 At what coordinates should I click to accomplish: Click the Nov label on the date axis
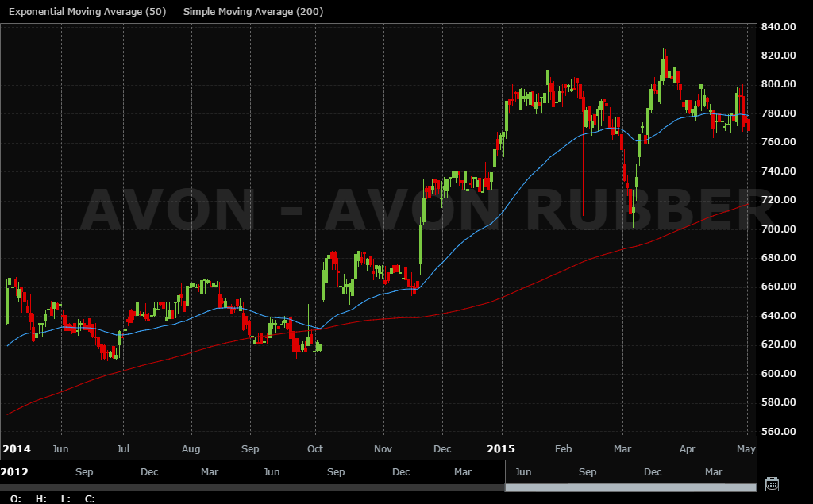point(383,449)
